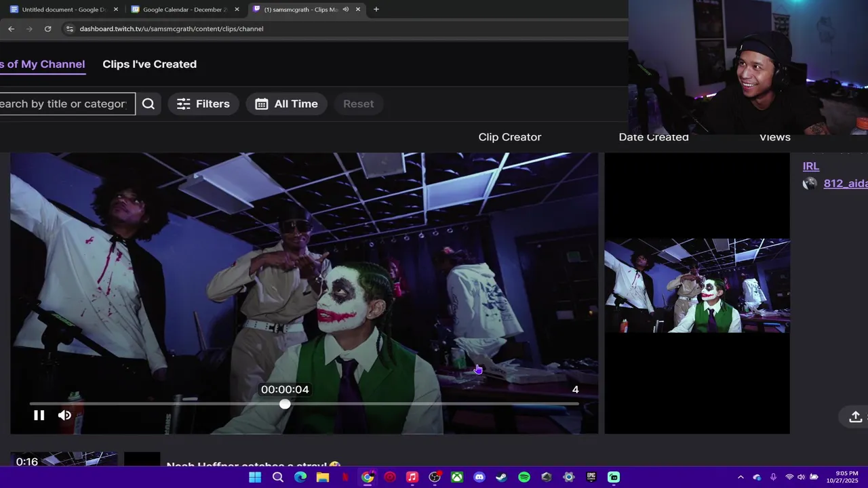Viewport: 868px width, 488px height.
Task: Close the Google Calendar tab
Action: [x=237, y=9]
